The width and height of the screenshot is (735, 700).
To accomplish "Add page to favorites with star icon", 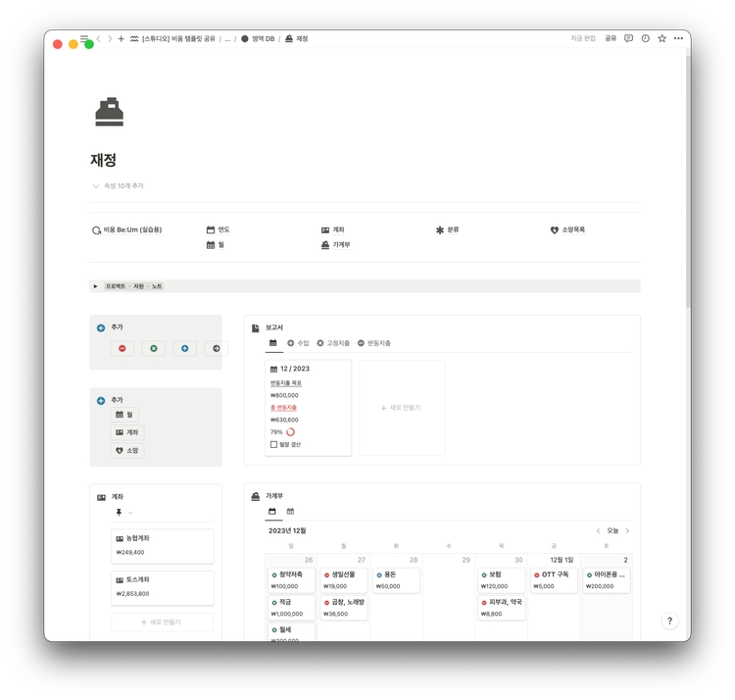I will point(661,38).
